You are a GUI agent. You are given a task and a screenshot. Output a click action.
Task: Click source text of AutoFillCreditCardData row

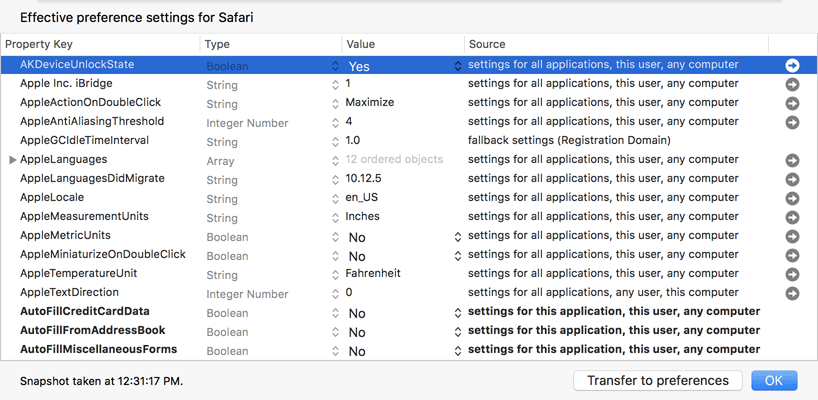[614, 311]
